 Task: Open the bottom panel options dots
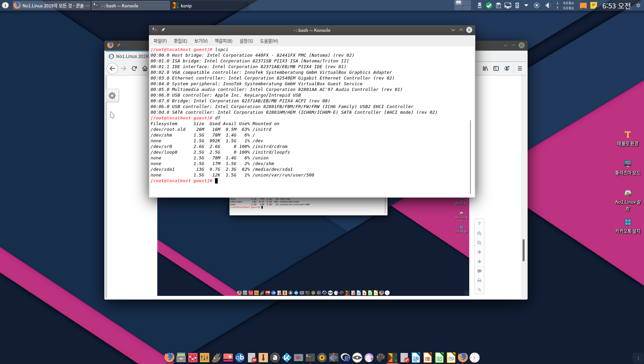(x=638, y=358)
